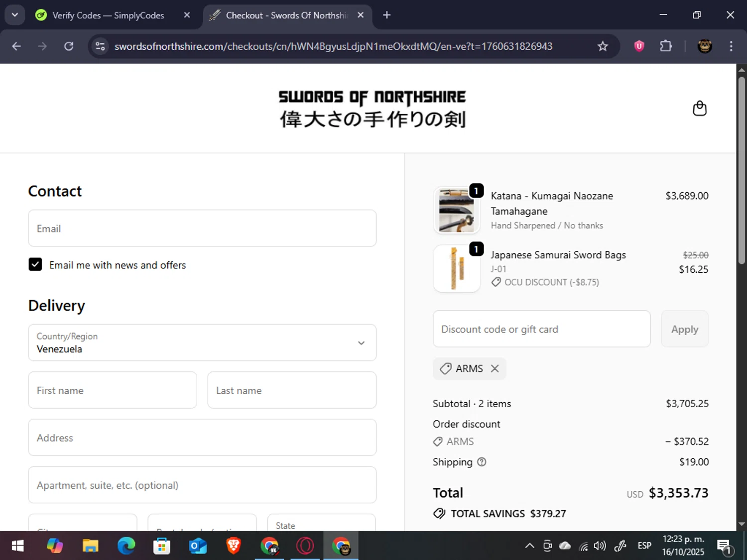The width and height of the screenshot is (747, 560).
Task: Click the browser address bar URL
Action: point(333,46)
